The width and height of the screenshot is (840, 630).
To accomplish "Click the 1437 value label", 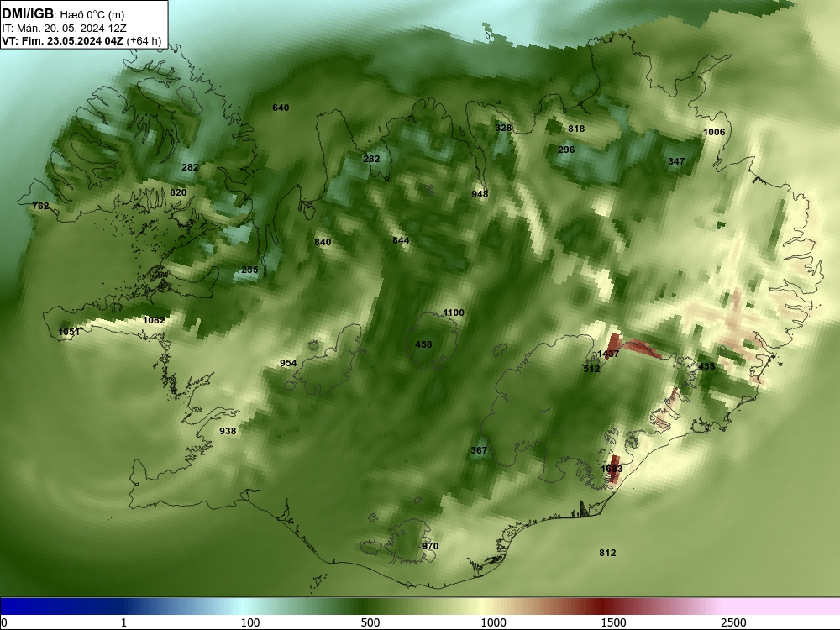I will point(608,354).
